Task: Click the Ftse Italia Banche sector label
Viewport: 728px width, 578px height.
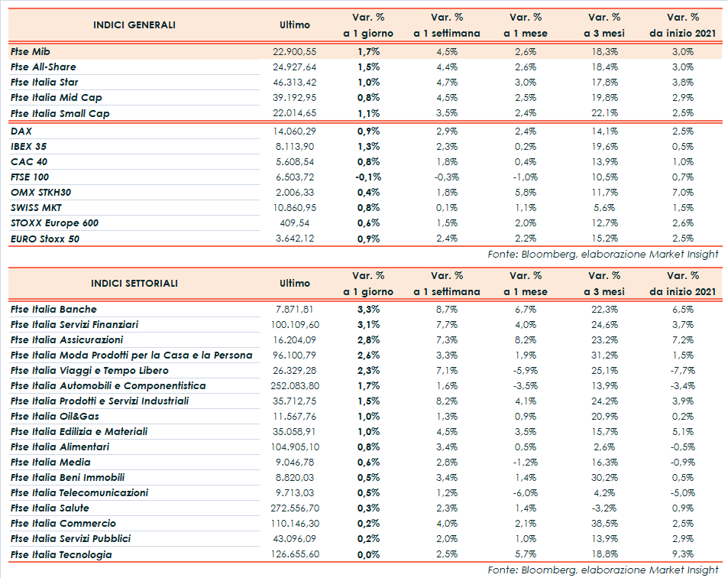Action: pos(53,310)
